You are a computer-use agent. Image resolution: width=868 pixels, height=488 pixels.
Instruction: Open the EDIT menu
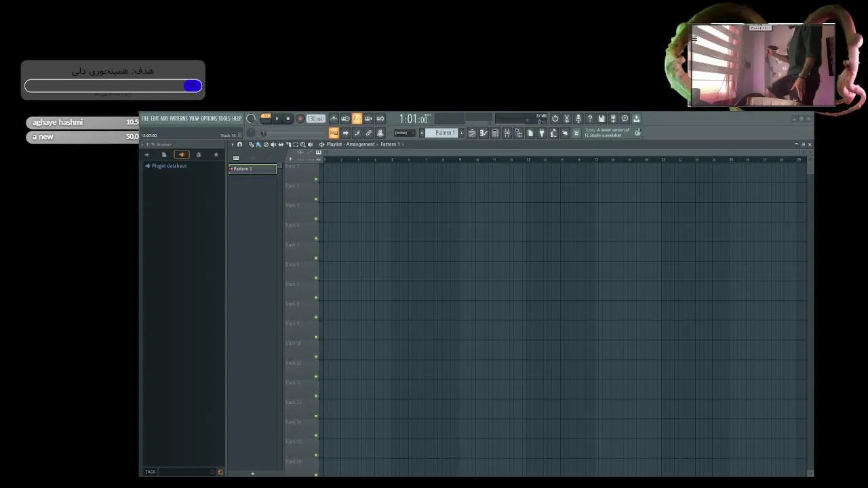(155, 119)
